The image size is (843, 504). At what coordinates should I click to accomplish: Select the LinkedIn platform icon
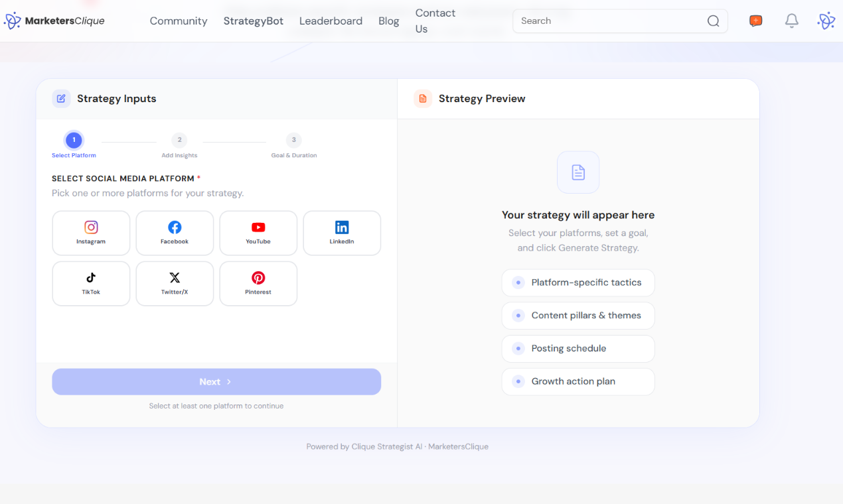[342, 233]
